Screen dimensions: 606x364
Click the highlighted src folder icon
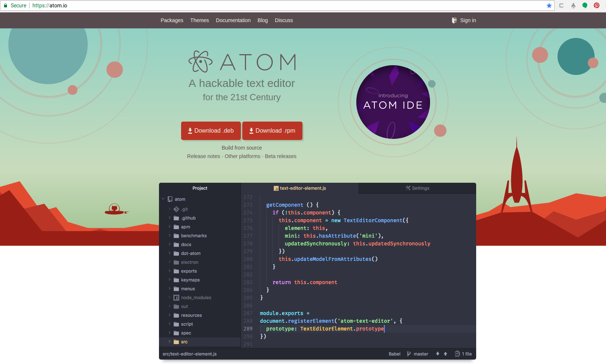pyautogui.click(x=176, y=342)
